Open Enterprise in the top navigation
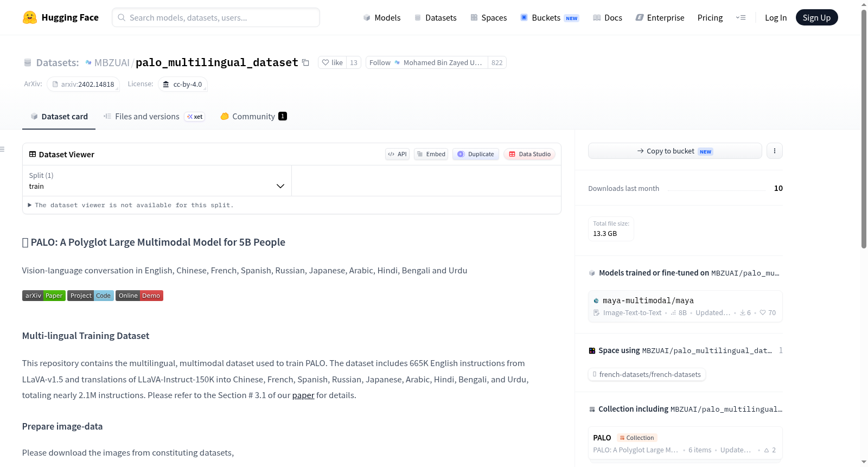868x467 pixels. (x=660, y=17)
